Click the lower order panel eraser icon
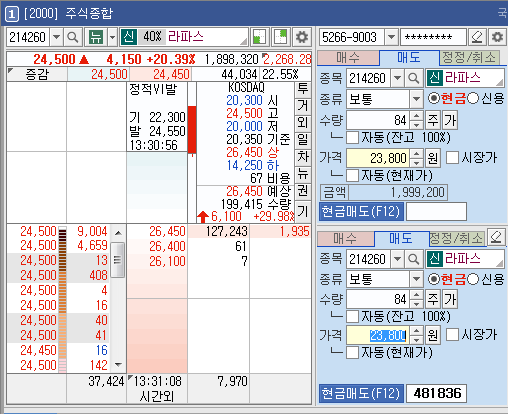The width and height of the screenshot is (508, 414). pyautogui.click(x=496, y=237)
